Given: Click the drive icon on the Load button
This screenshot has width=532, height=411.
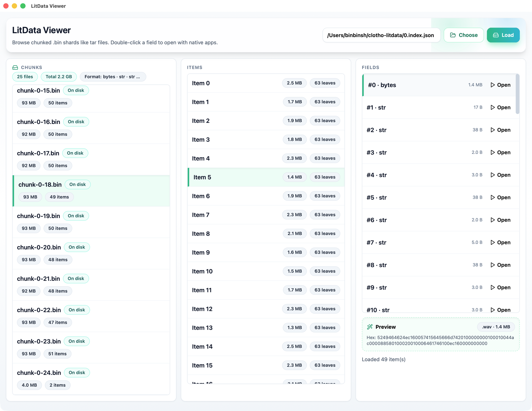Looking at the screenshot, I should 496,35.
